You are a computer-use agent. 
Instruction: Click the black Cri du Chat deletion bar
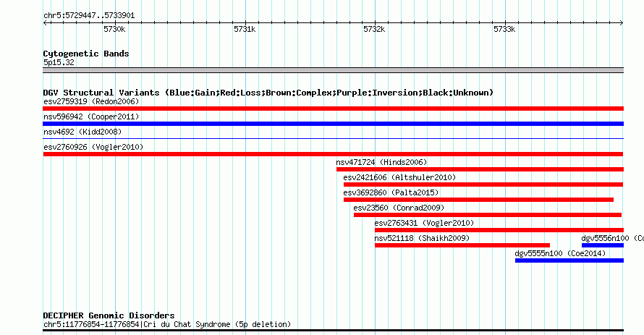click(x=333, y=330)
